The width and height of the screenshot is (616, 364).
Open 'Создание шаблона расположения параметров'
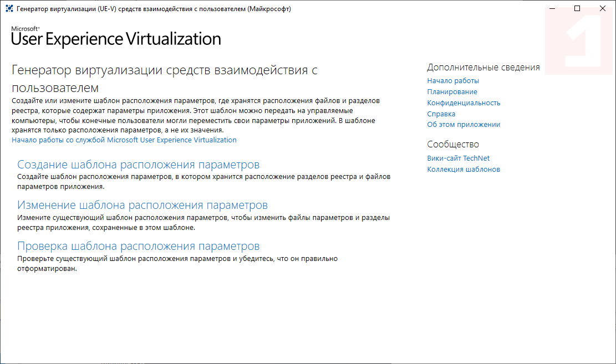[x=138, y=165]
